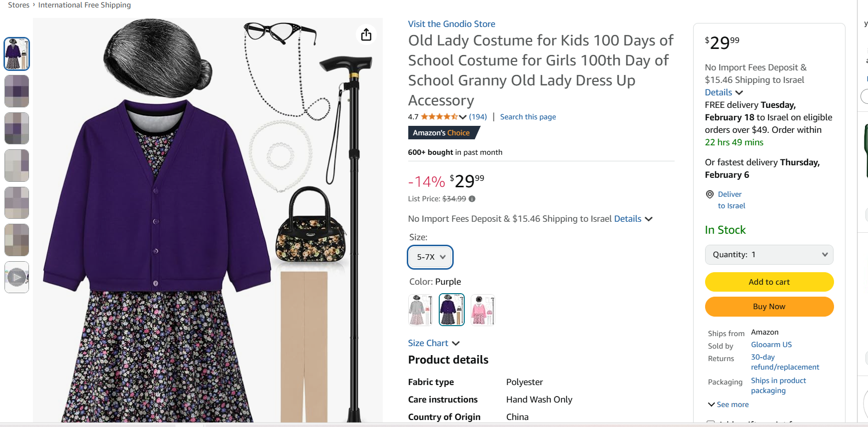Open the star rating popover arrow
The image size is (868, 427).
click(463, 117)
